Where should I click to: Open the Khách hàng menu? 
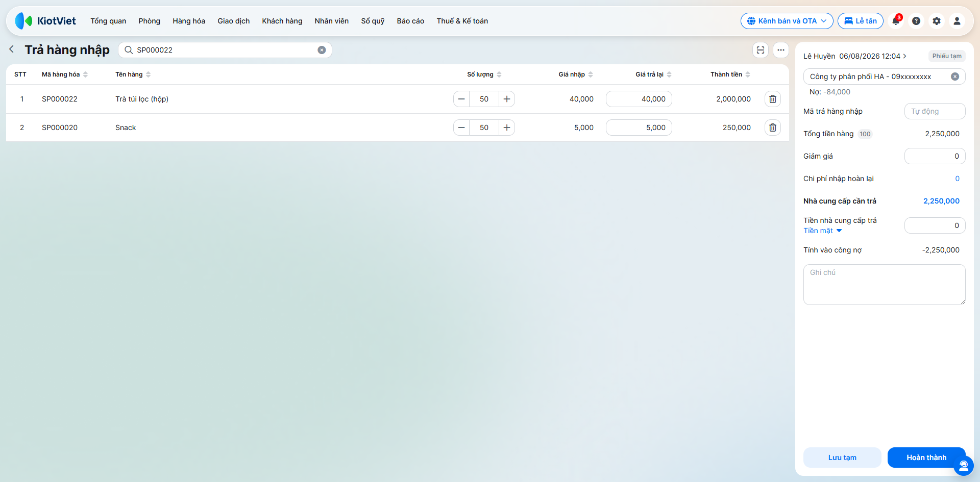282,21
